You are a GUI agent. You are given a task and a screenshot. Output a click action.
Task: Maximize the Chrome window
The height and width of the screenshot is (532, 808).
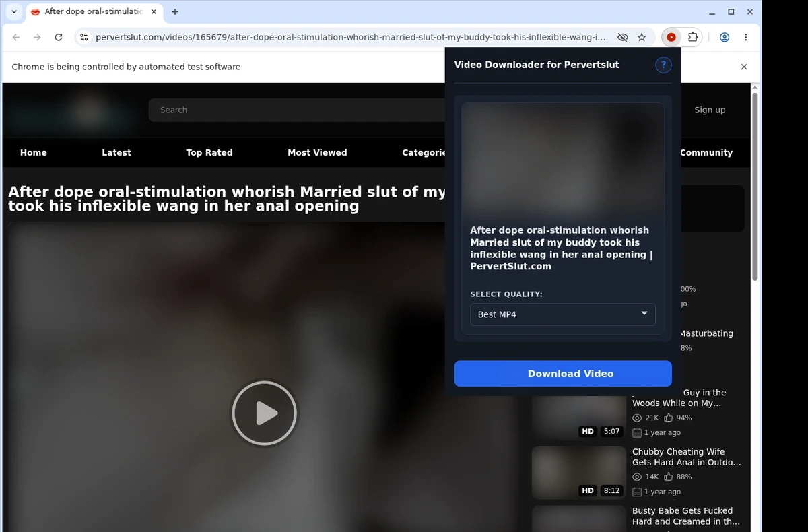[731, 12]
